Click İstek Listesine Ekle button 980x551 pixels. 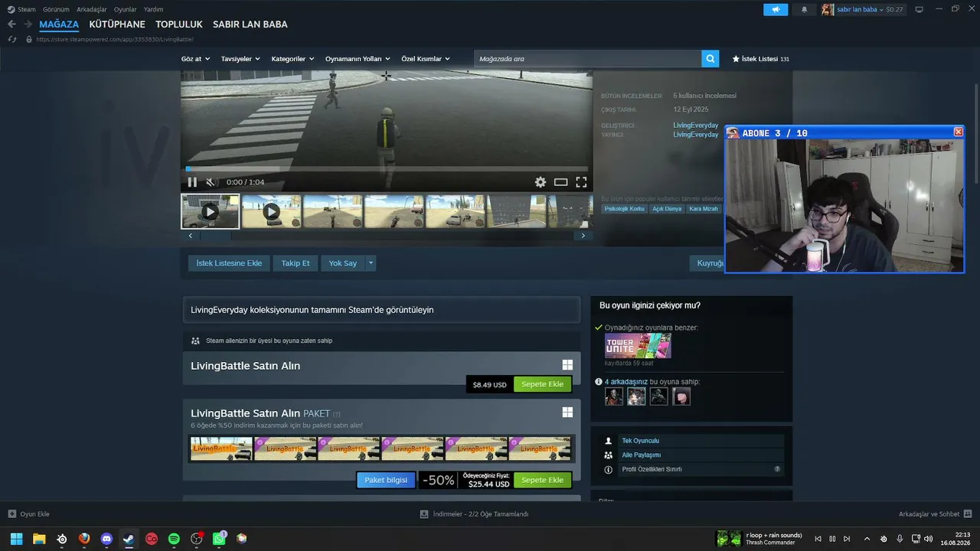tap(229, 263)
